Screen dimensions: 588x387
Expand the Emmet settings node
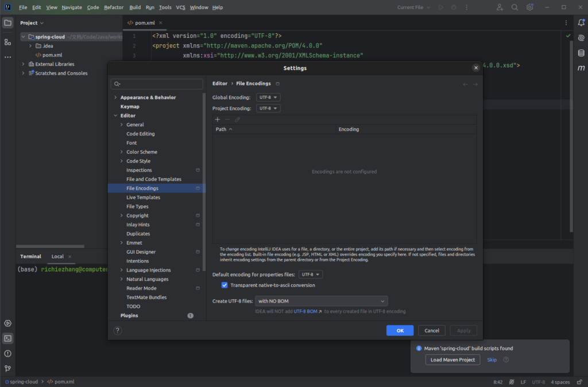[x=122, y=243]
